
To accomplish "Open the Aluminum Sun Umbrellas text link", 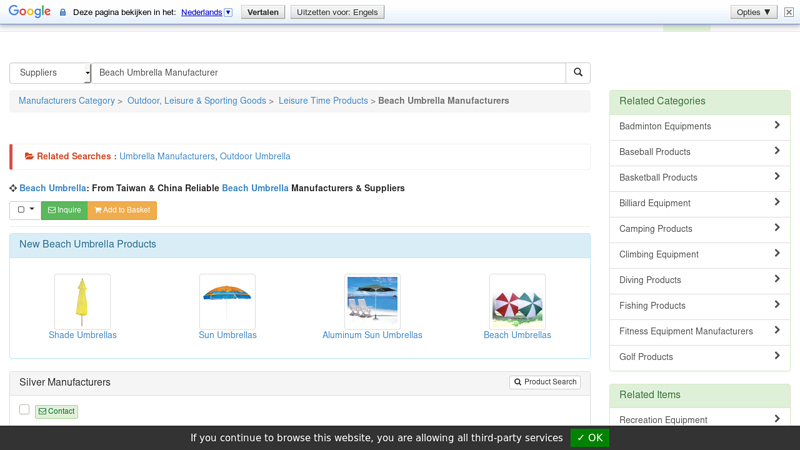I will click(372, 335).
